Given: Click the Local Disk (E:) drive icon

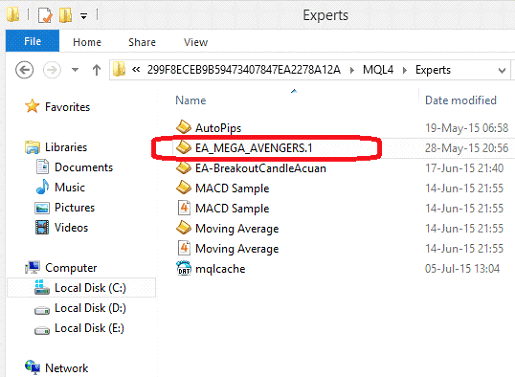Looking at the screenshot, I should [x=42, y=331].
